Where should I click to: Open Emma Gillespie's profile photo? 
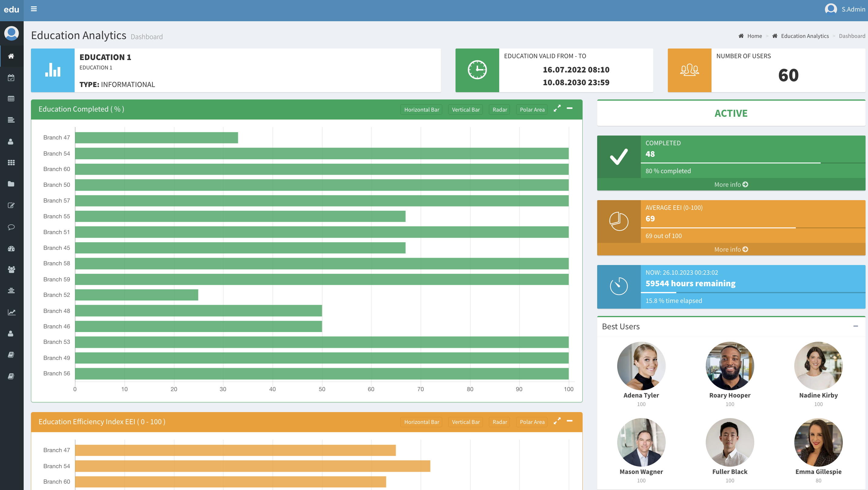(819, 442)
